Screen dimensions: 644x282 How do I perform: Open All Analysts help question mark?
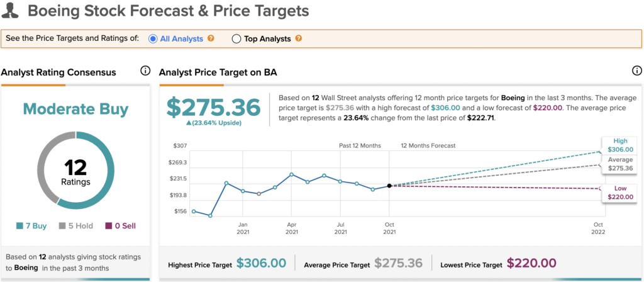pyautogui.click(x=211, y=38)
